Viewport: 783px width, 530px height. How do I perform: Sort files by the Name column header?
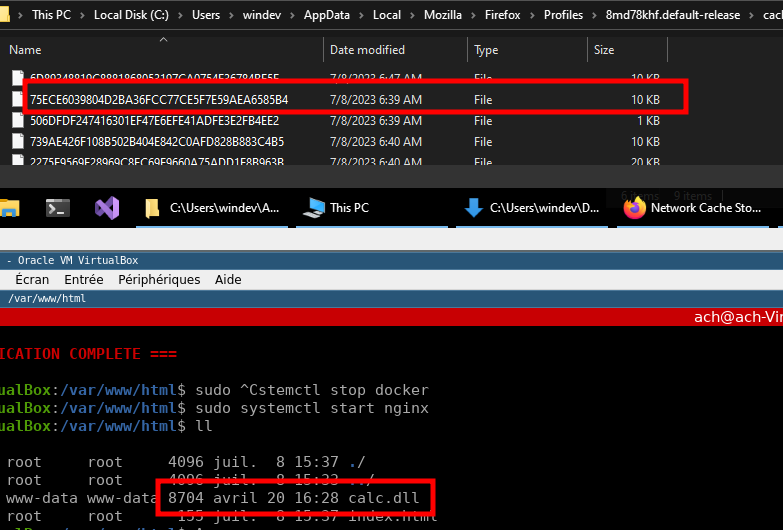(25, 50)
